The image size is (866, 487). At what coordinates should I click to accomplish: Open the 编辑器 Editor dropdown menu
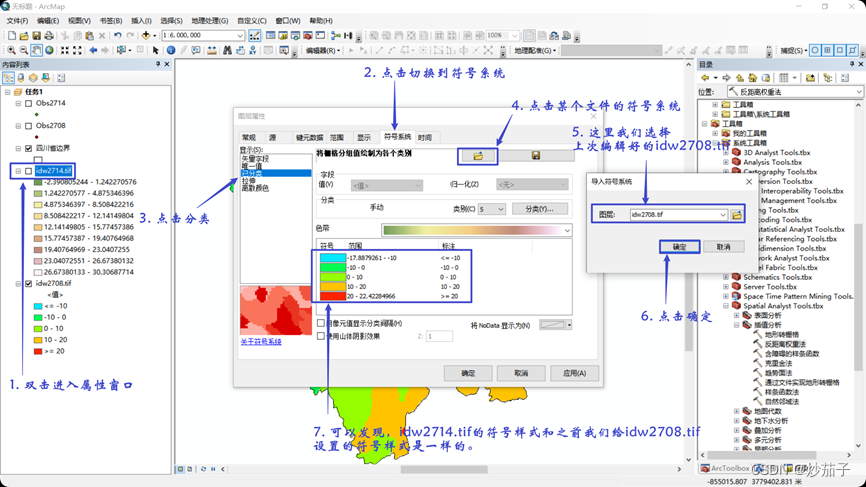click(x=323, y=50)
